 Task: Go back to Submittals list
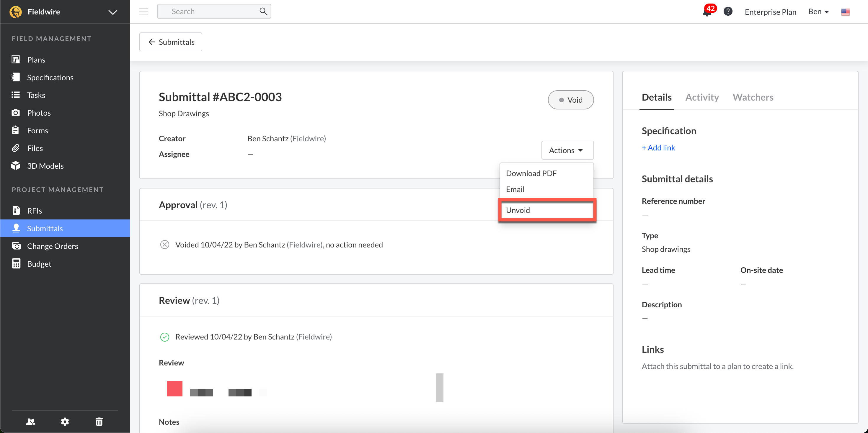(x=171, y=42)
